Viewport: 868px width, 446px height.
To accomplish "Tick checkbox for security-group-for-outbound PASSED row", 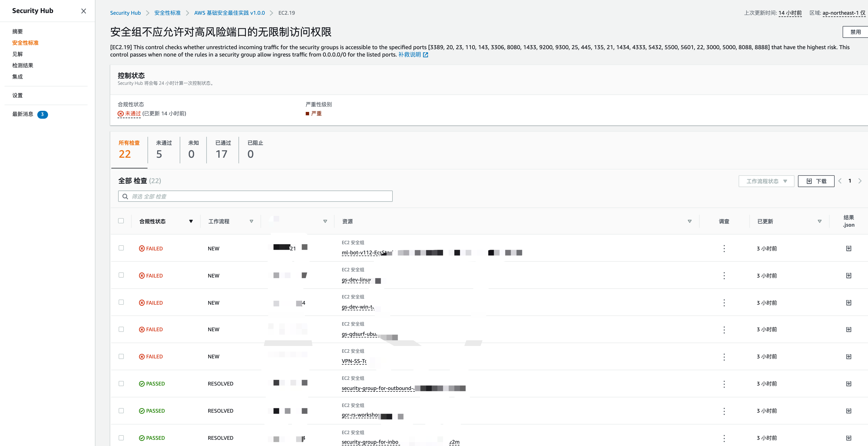I will pyautogui.click(x=121, y=384).
